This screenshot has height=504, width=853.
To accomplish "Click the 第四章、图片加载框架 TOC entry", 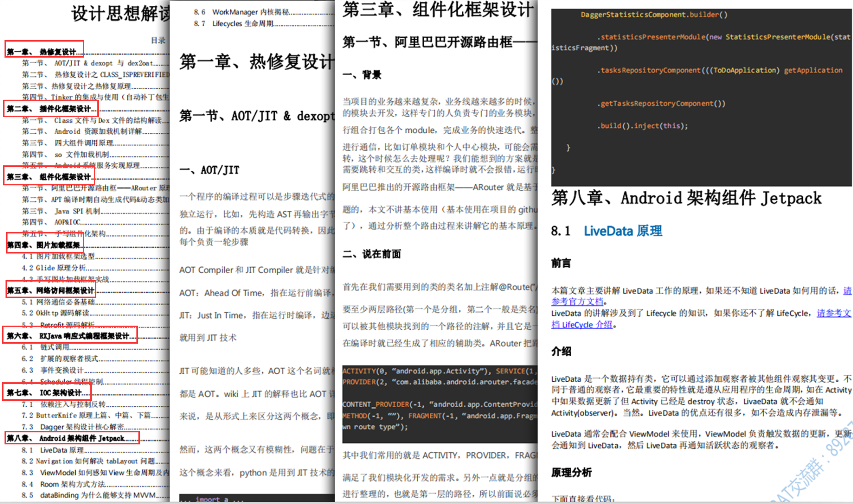I will pyautogui.click(x=44, y=245).
